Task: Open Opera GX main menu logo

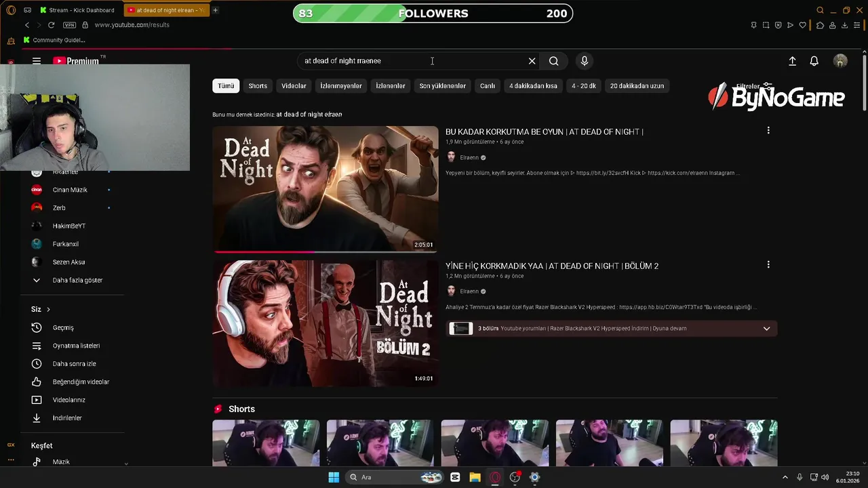Action: coord(11,10)
